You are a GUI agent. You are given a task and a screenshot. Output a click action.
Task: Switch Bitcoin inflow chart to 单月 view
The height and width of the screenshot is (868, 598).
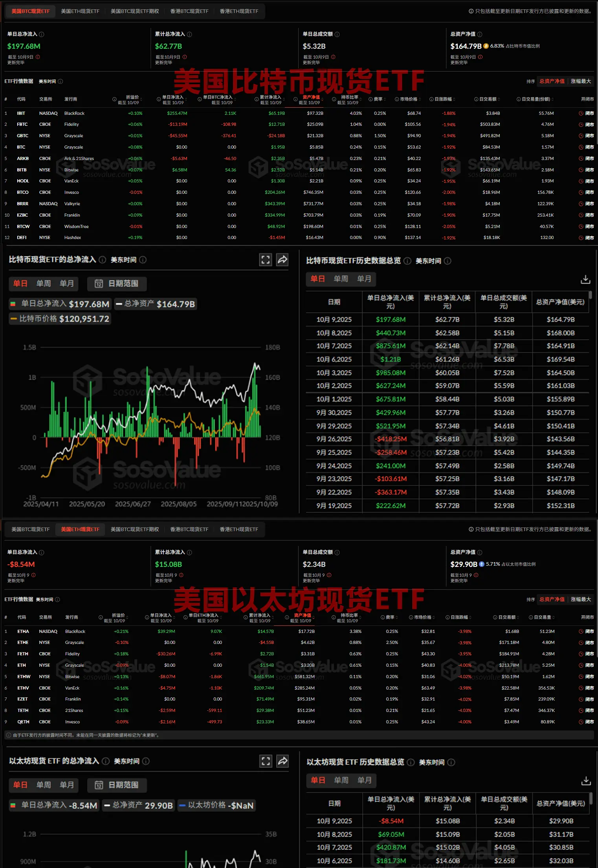(67, 283)
